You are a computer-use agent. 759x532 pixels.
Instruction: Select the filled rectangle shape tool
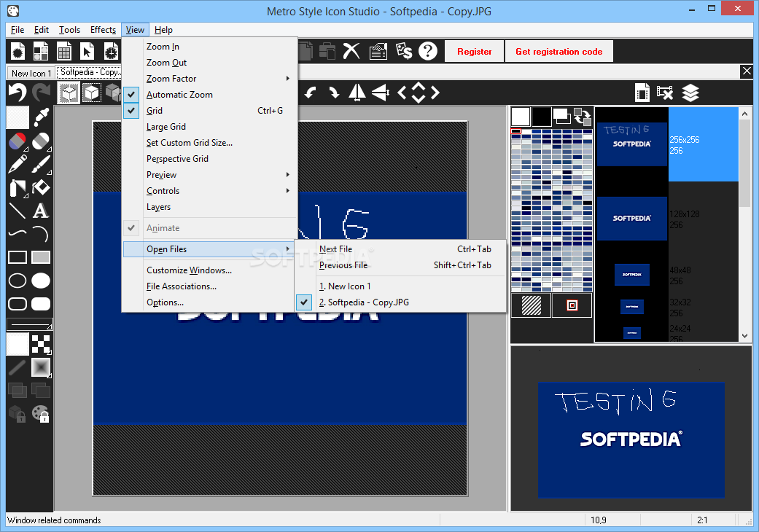point(41,257)
